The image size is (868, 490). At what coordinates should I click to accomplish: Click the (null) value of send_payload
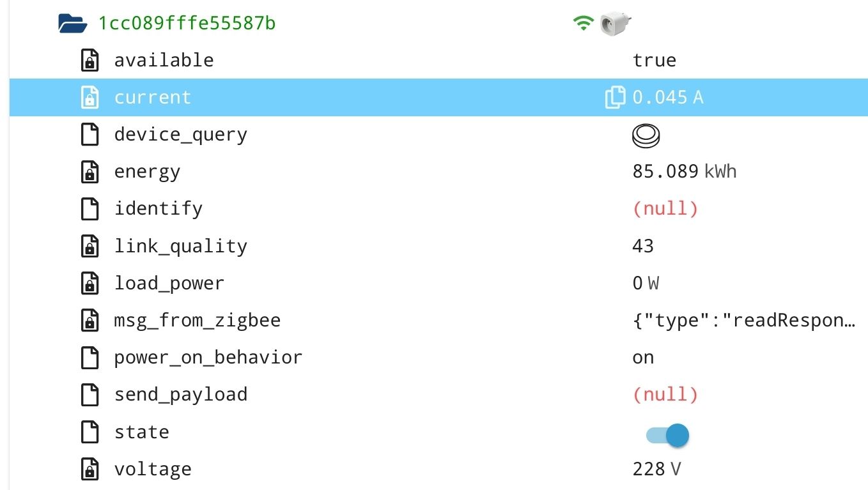[665, 395]
